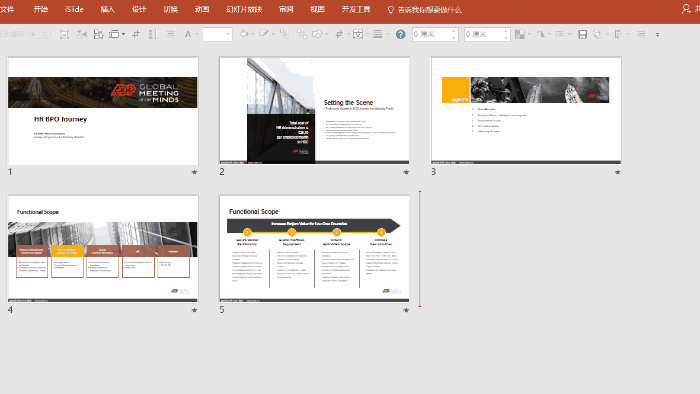700x394 pixels.
Task: Click the animation star under slide 5
Action: pos(406,310)
